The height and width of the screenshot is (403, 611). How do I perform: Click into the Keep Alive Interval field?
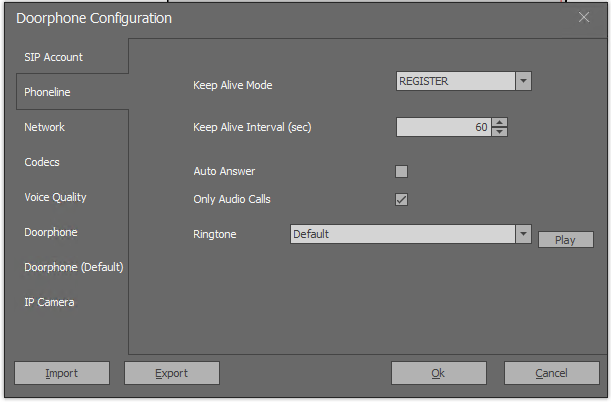pos(444,127)
